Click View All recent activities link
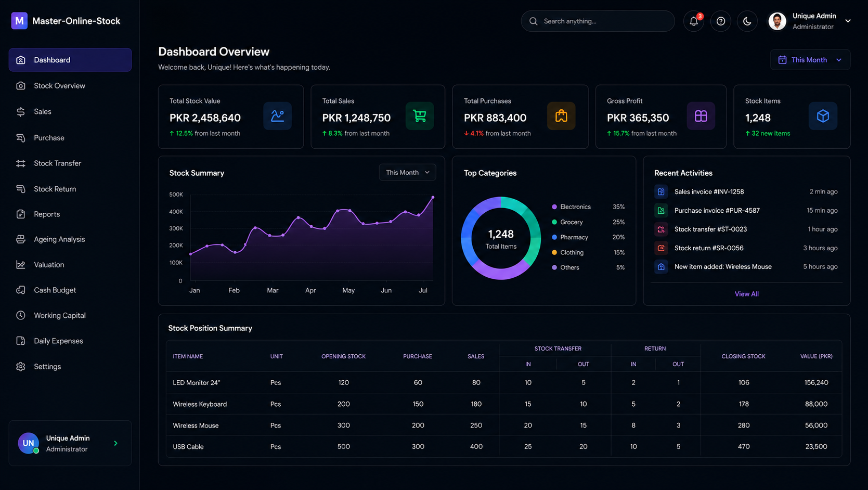This screenshot has height=490, width=868. coord(746,294)
